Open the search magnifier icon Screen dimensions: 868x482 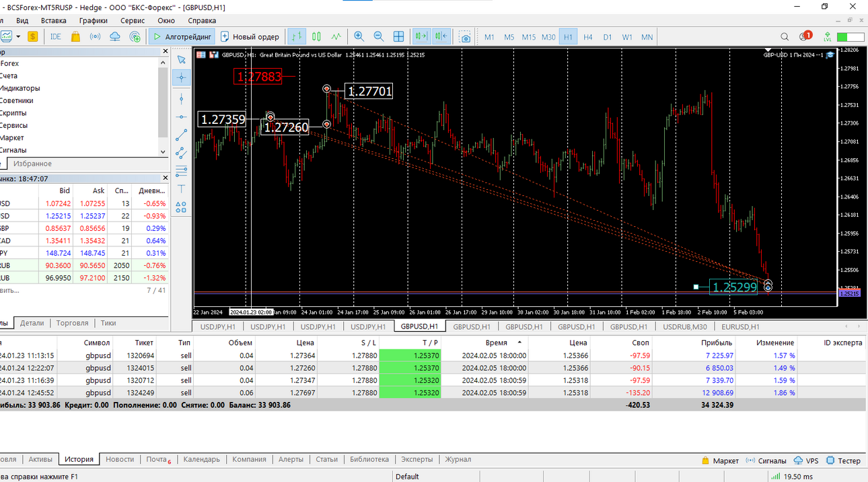tap(785, 36)
